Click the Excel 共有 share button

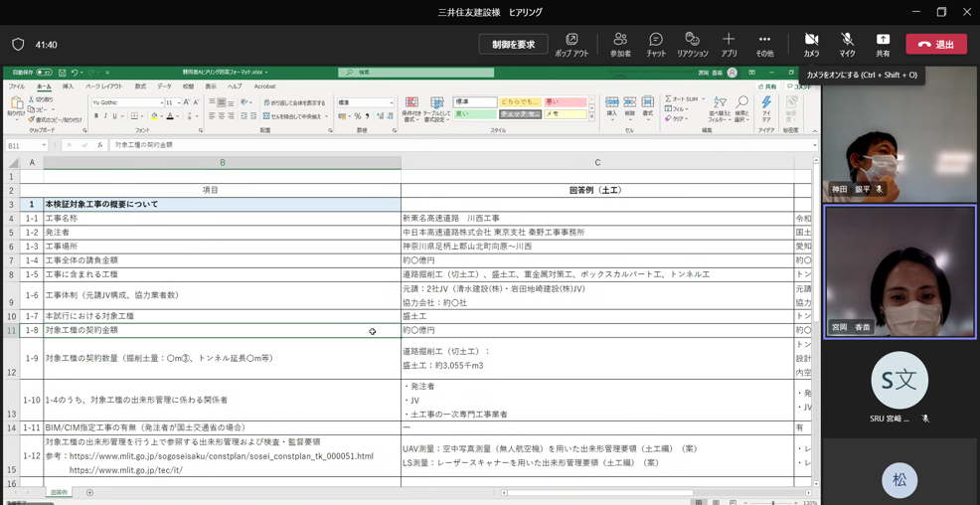(x=768, y=86)
